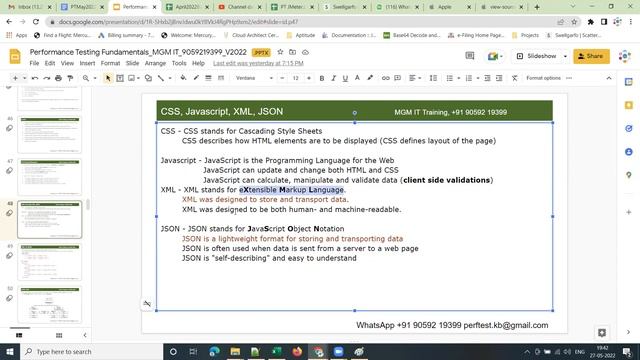Decrease font size with minus button
This screenshot has height=360, width=640.
[282, 78]
